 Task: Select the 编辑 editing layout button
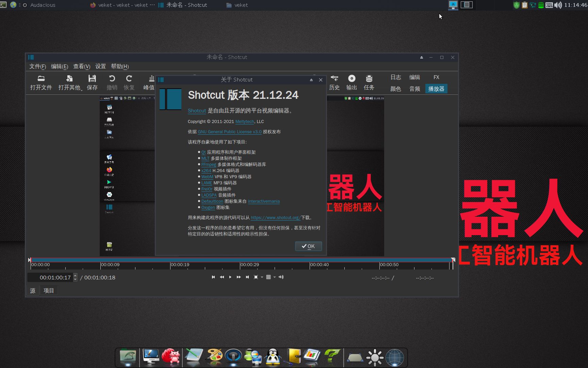click(414, 77)
